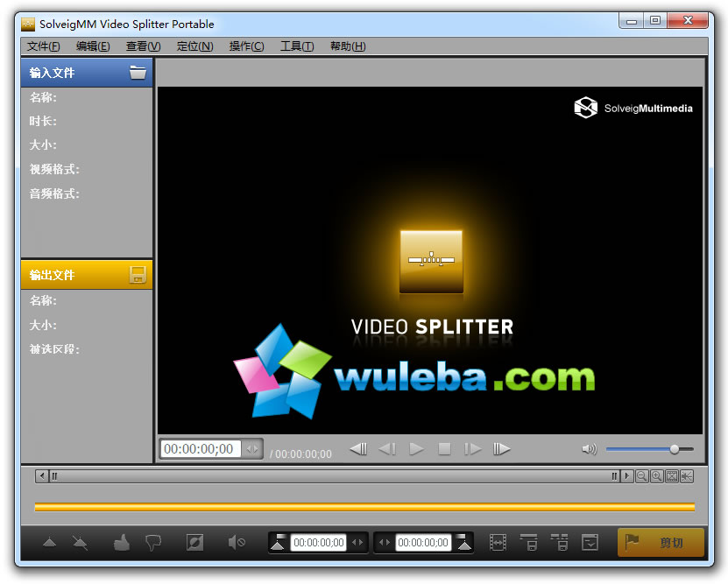Click the invert selection icon

[194, 542]
